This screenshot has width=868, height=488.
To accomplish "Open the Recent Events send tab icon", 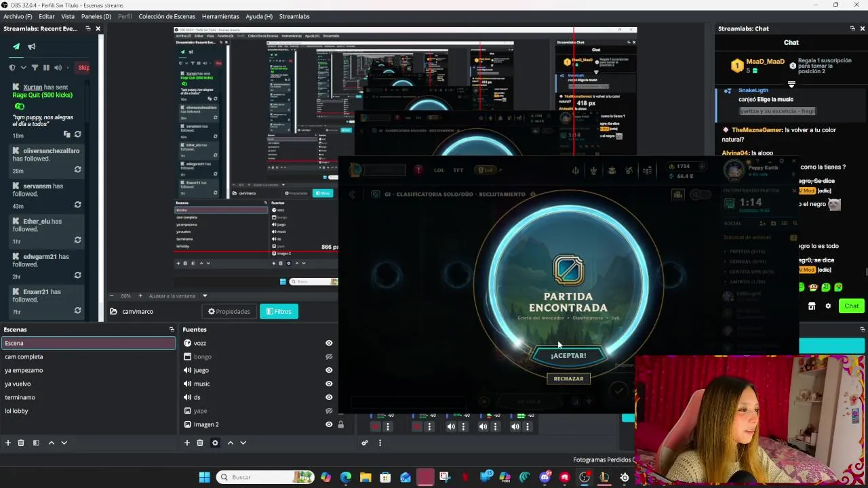I will click(16, 47).
